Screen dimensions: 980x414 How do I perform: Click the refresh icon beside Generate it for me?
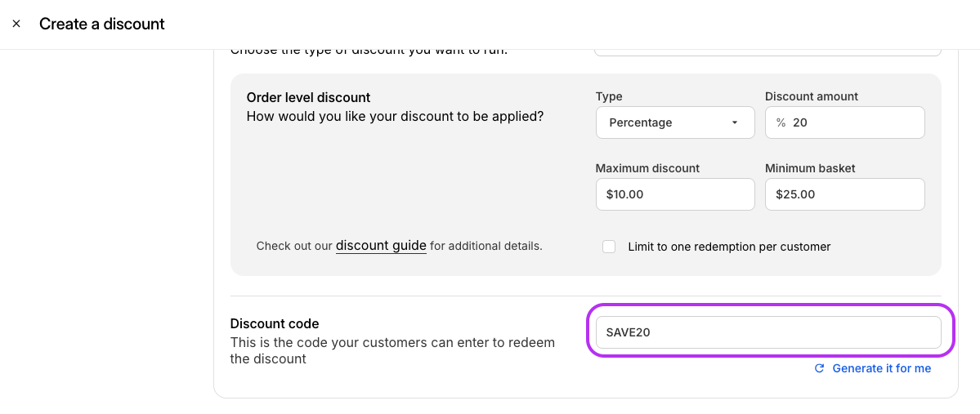[819, 368]
